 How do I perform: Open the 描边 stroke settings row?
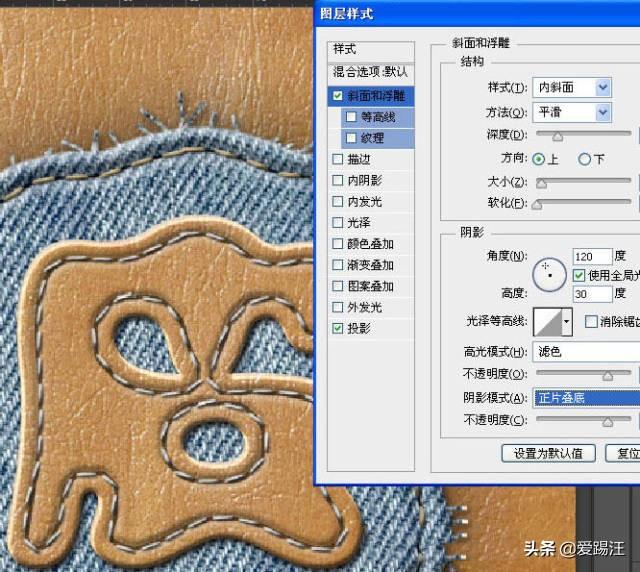click(x=371, y=159)
